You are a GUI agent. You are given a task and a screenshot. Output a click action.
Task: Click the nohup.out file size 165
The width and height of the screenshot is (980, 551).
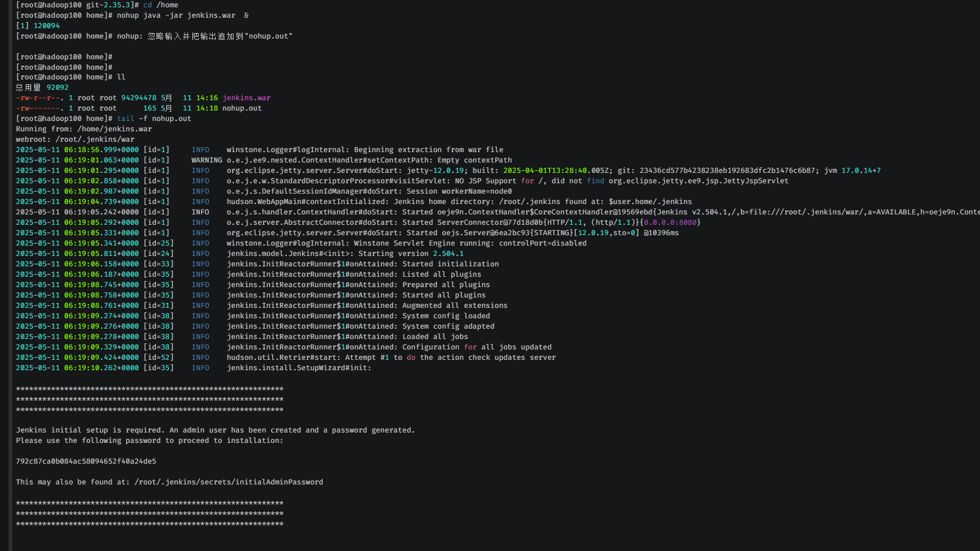(150, 108)
